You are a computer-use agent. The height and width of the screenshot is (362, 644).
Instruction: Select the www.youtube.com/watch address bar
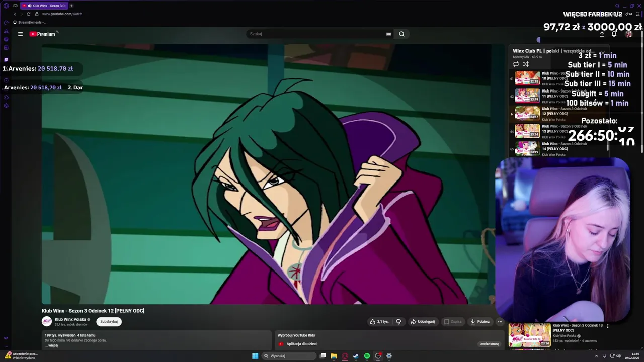(62, 14)
